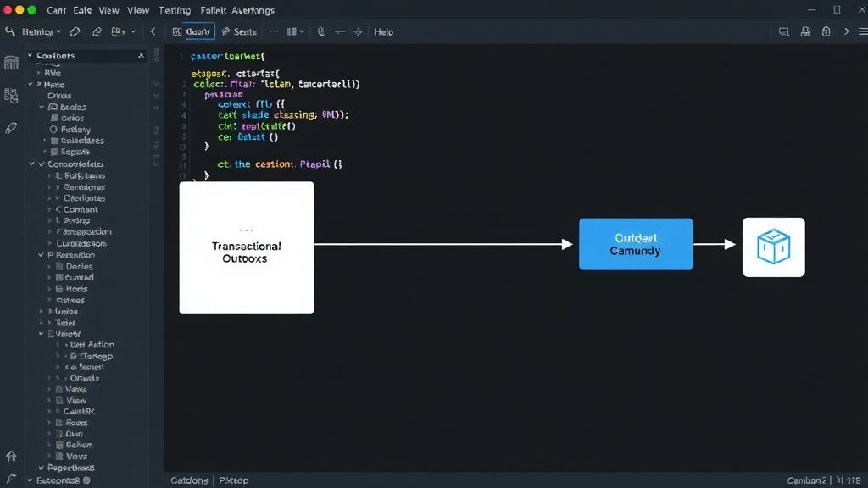The image size is (868, 488).
Task: Open the Help menu item
Action: point(383,32)
